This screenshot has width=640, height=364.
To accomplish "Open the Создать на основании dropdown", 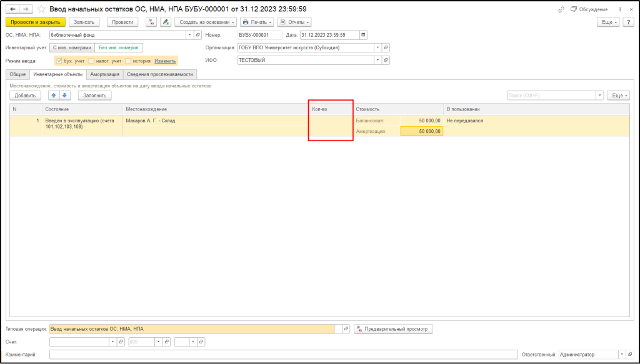I will coord(206,22).
